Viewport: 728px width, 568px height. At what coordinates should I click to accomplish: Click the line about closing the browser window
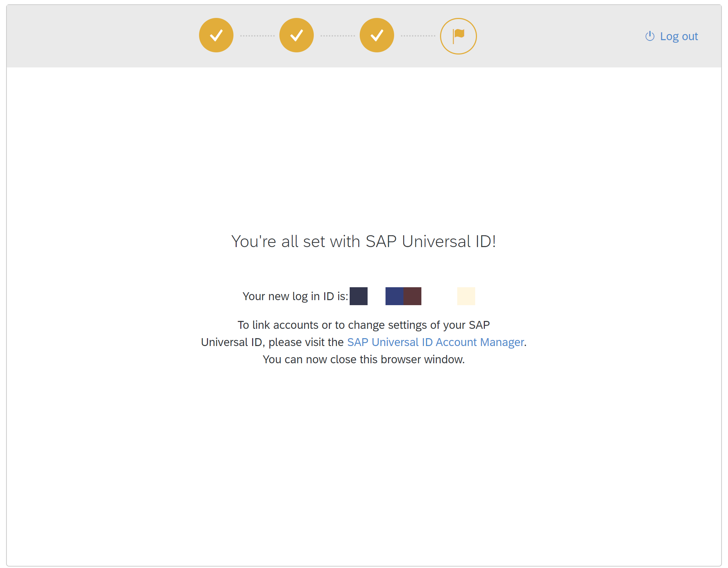(x=364, y=359)
